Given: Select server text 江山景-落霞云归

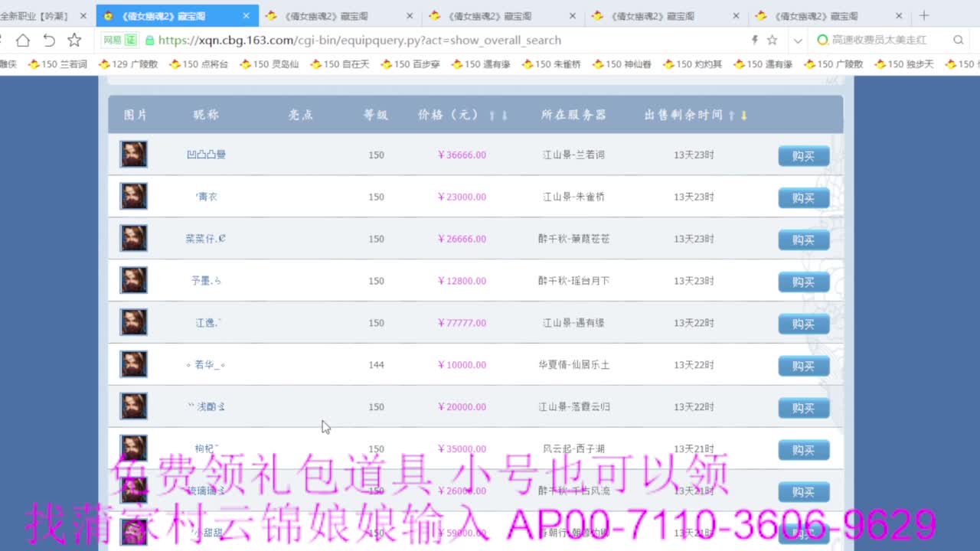Looking at the screenshot, I should (x=573, y=407).
